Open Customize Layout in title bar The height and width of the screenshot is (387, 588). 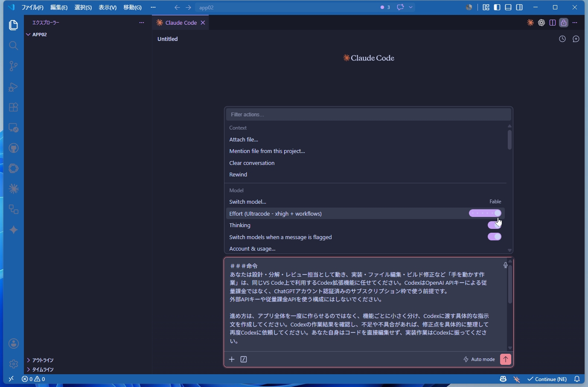coord(486,7)
